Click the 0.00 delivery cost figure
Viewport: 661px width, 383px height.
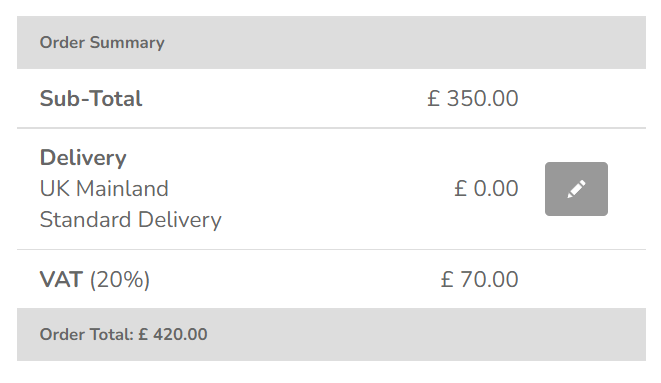[x=496, y=188]
